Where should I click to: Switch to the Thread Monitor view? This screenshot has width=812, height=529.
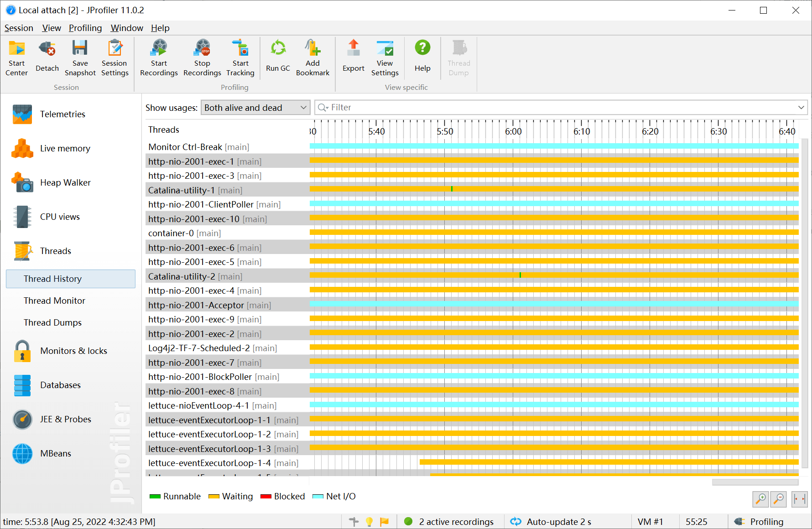coord(71,301)
